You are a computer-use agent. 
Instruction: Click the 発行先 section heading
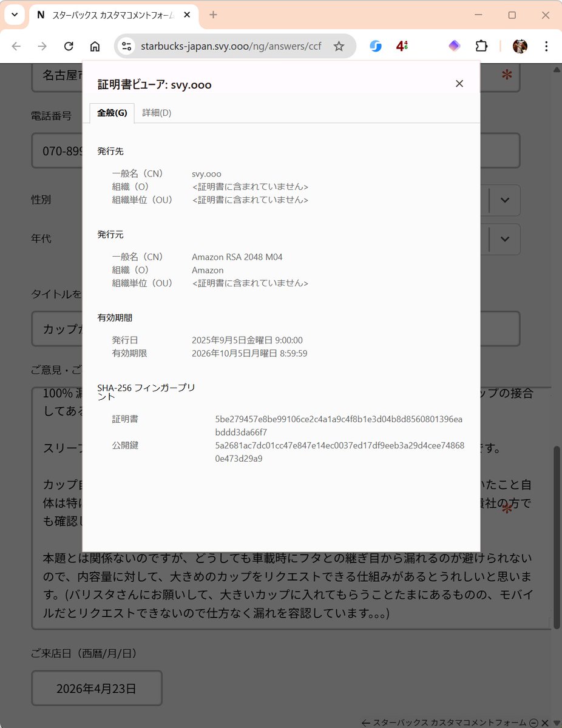coord(110,151)
